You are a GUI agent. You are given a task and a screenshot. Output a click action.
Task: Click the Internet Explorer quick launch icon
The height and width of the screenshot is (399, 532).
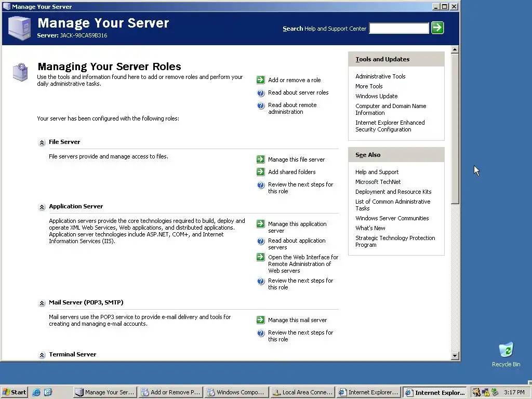tap(36, 392)
